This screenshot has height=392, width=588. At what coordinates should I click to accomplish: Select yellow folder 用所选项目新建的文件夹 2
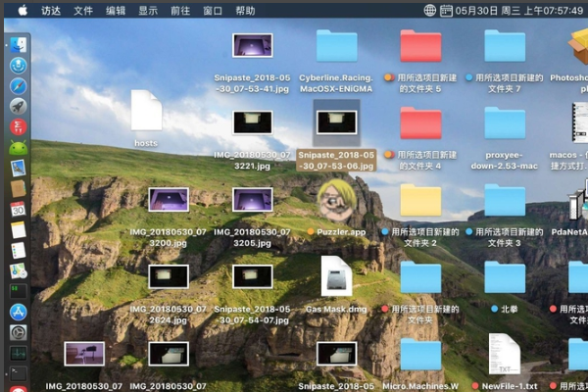click(x=420, y=200)
